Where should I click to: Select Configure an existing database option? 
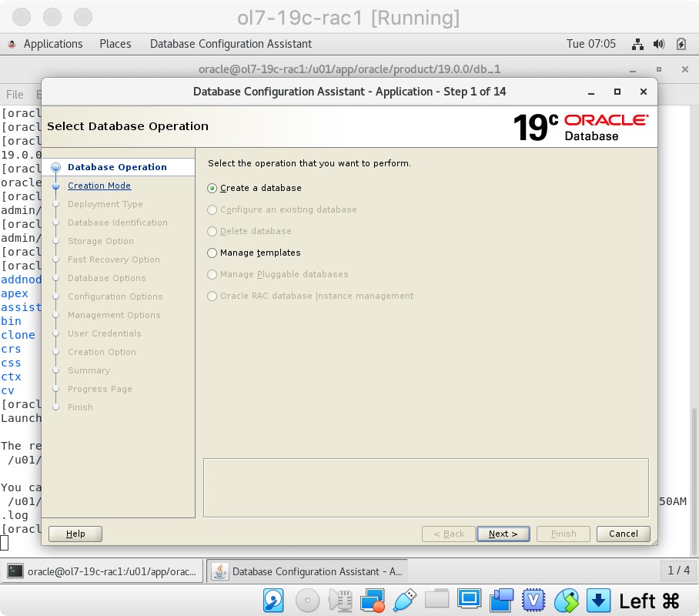pos(212,209)
